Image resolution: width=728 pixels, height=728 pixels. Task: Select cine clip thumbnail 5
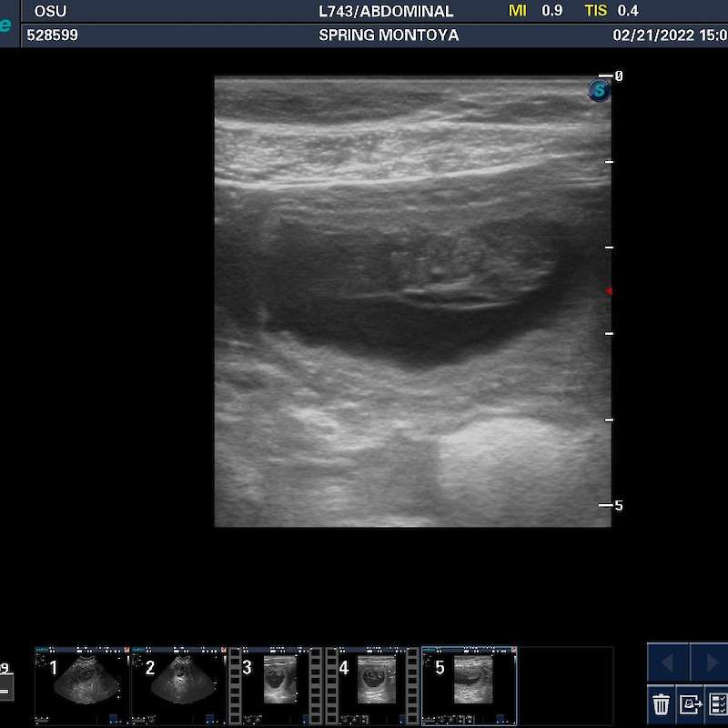point(469,685)
